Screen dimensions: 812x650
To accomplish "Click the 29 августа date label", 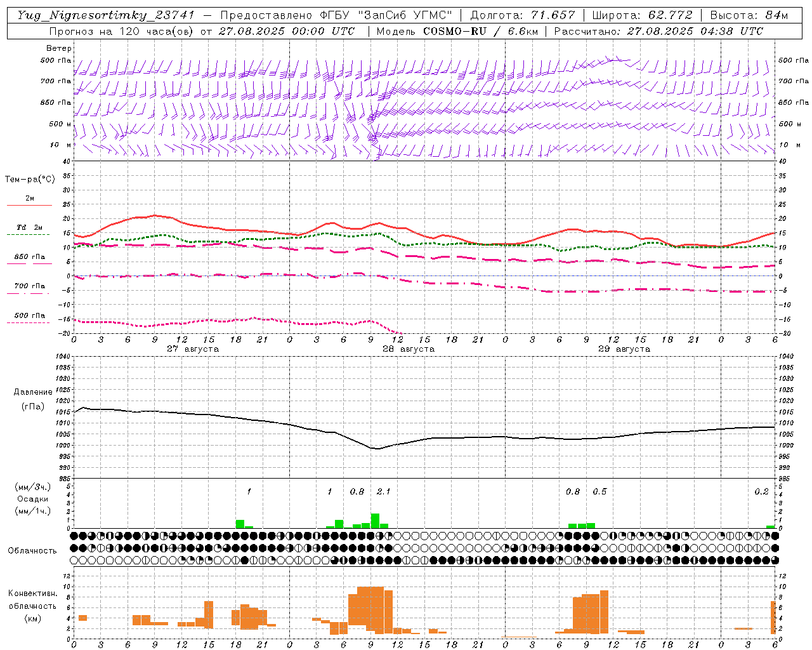I will tap(624, 349).
